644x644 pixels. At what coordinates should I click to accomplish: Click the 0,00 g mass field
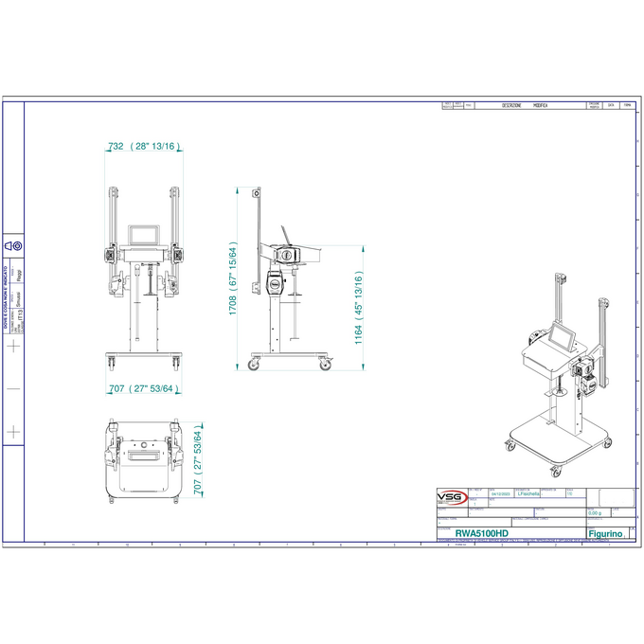pyautogui.click(x=595, y=513)
